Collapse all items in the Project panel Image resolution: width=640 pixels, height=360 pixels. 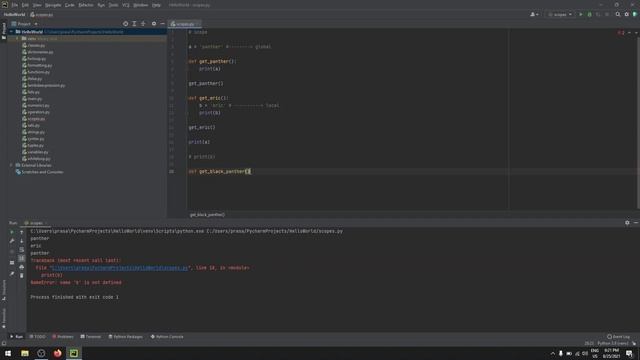(x=143, y=24)
